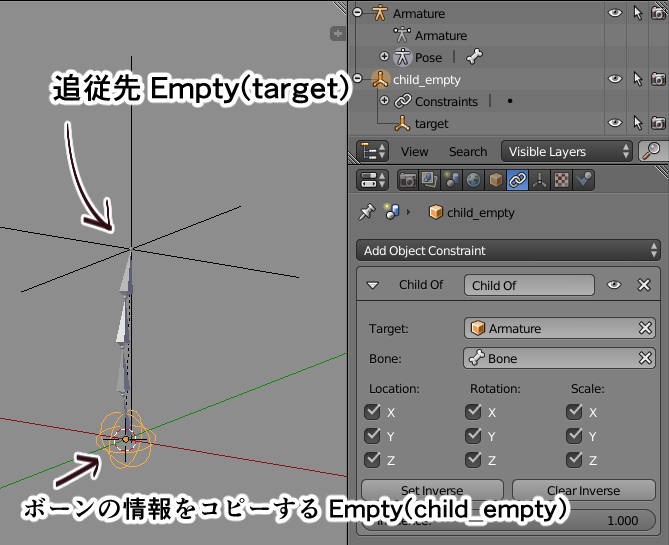Collapse the Armature tree node

point(358,12)
